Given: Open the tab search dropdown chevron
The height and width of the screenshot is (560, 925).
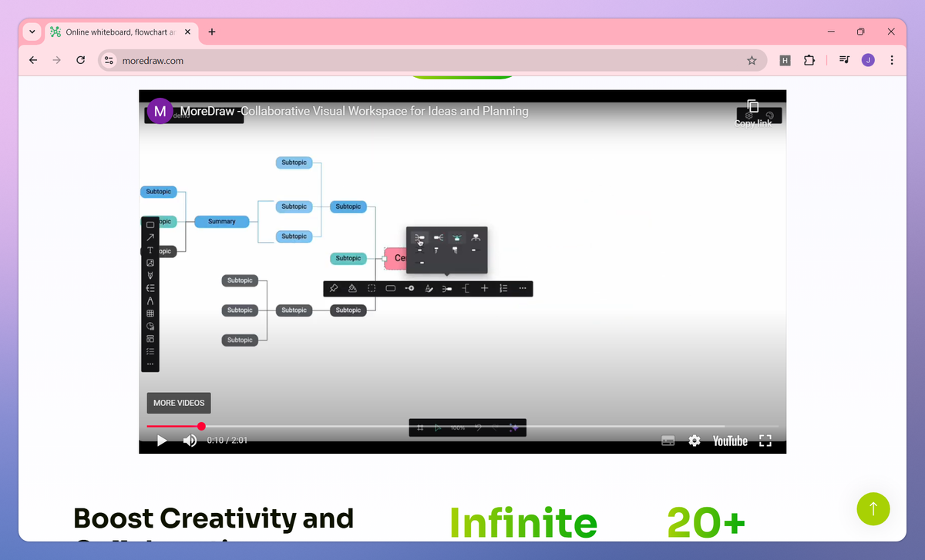Looking at the screenshot, I should 32,32.
